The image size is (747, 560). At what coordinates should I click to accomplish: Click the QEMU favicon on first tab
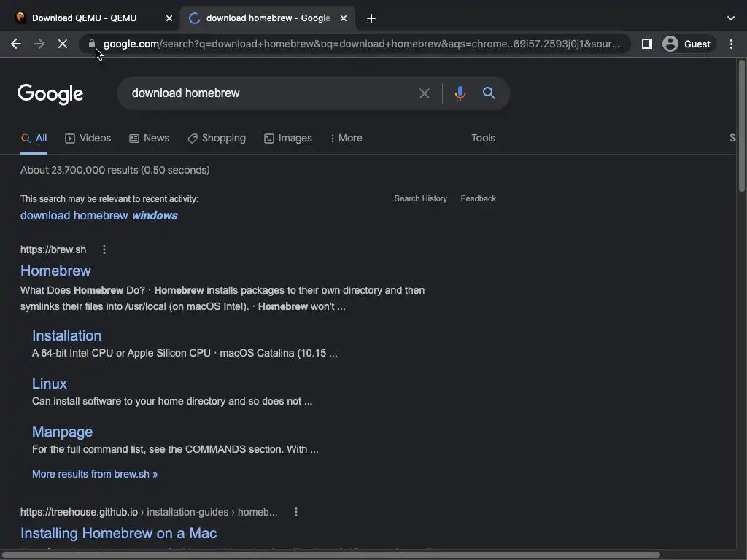point(20,18)
